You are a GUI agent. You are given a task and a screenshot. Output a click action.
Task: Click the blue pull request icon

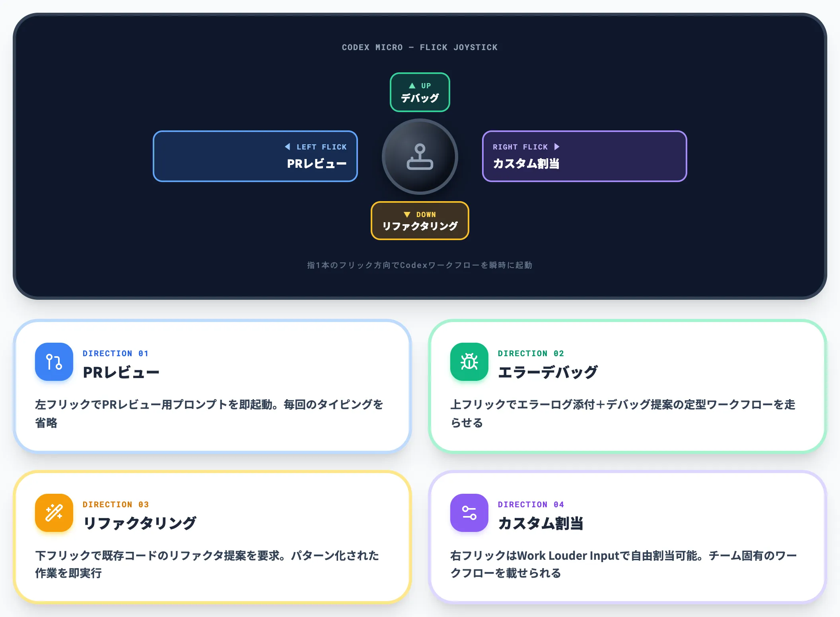pos(54,362)
